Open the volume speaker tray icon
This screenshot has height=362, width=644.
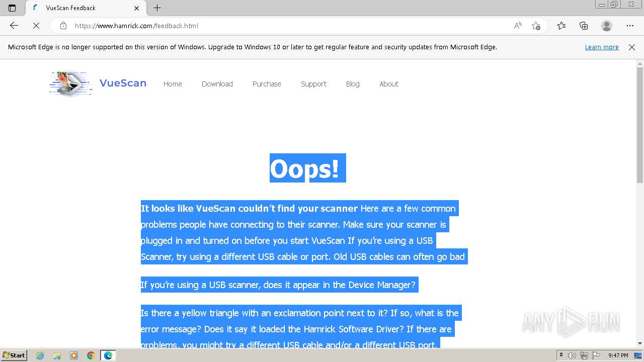coord(573,355)
